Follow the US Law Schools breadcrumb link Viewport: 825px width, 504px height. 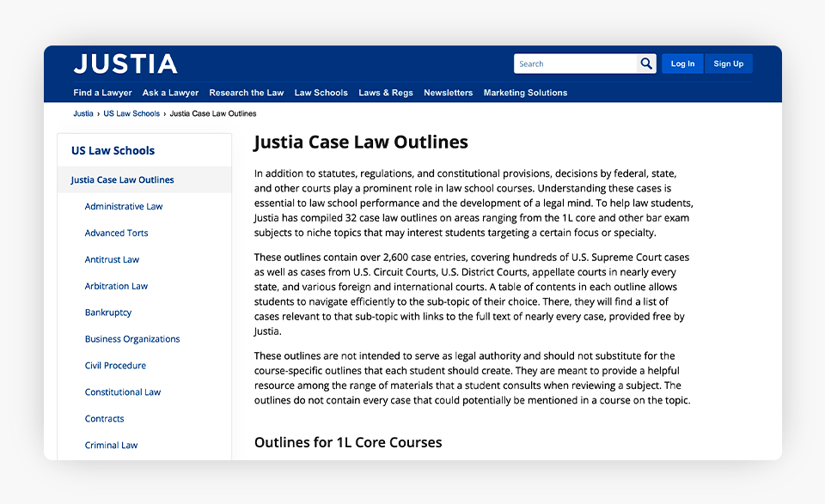coord(131,113)
